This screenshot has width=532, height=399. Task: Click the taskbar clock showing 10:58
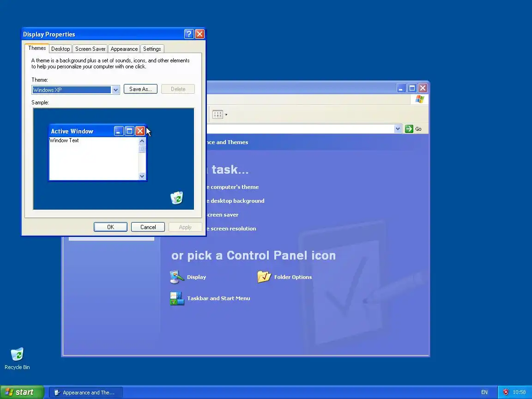519,392
